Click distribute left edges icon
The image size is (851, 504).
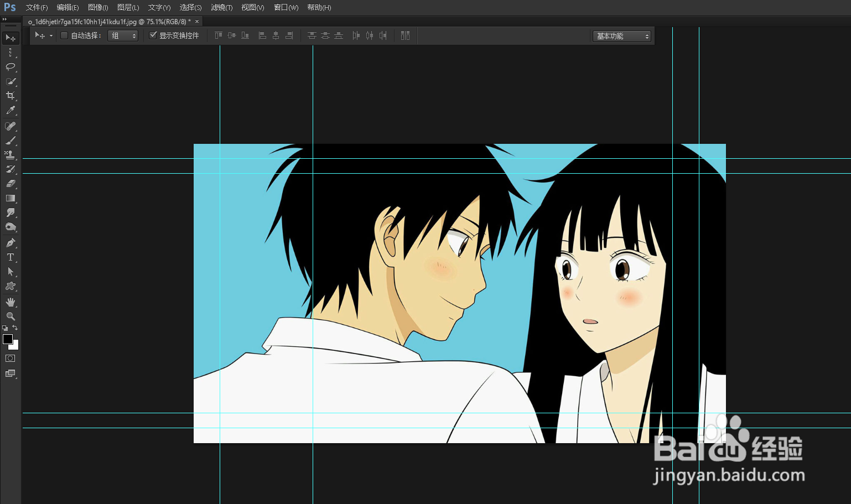coord(356,35)
